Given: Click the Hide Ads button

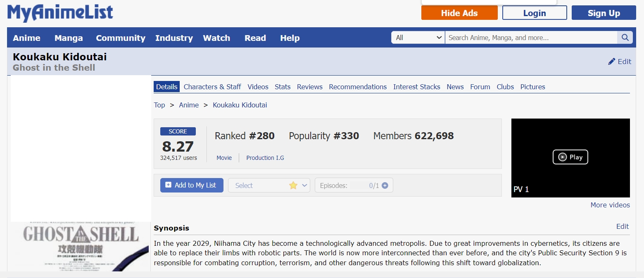Looking at the screenshot, I should [x=459, y=13].
